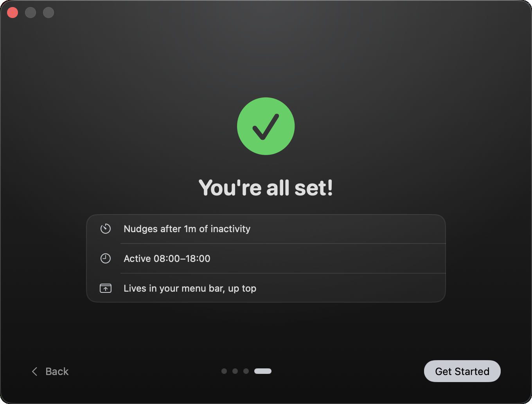Select the "Lives in your menu bar, up top" text
532x404 pixels.
[x=190, y=289]
